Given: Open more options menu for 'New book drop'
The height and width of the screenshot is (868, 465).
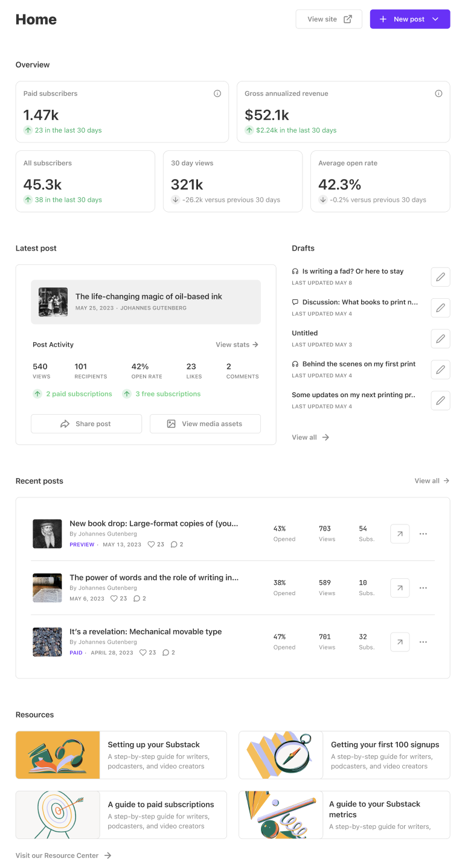Looking at the screenshot, I should [423, 534].
